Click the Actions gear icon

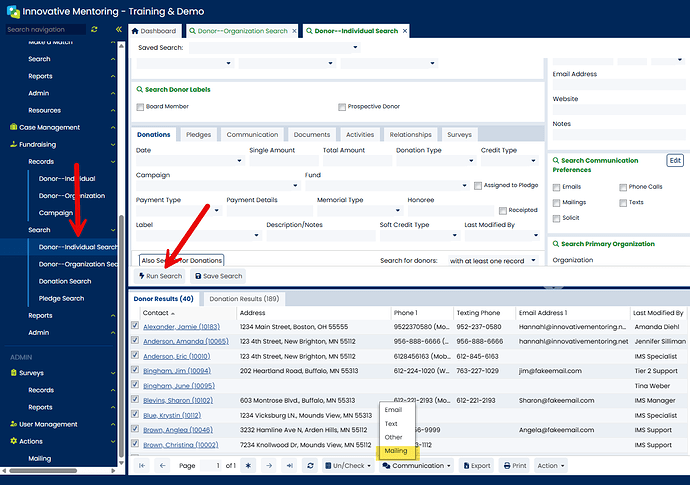pos(13,441)
